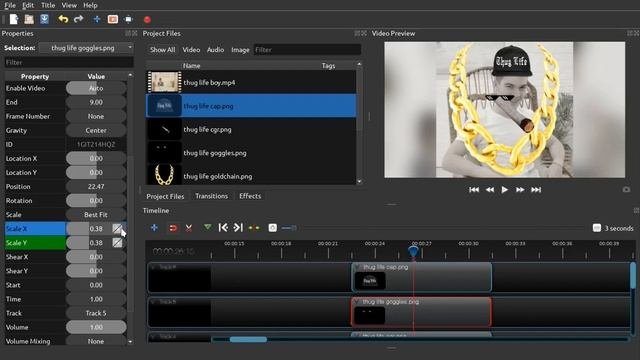640x360 pixels.
Task: Open the Track value Track 5
Action: [96, 313]
